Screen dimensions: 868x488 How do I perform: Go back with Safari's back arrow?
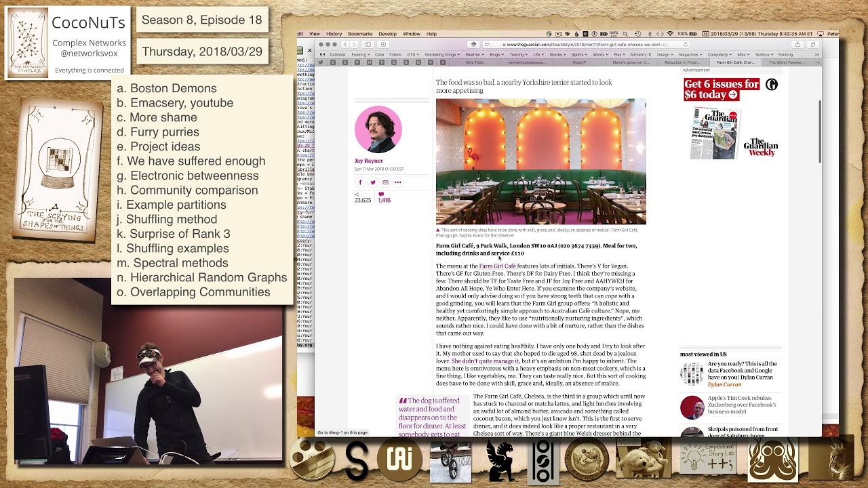345,45
